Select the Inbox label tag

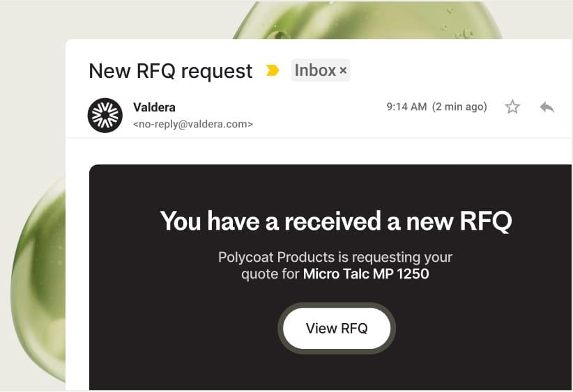click(315, 70)
